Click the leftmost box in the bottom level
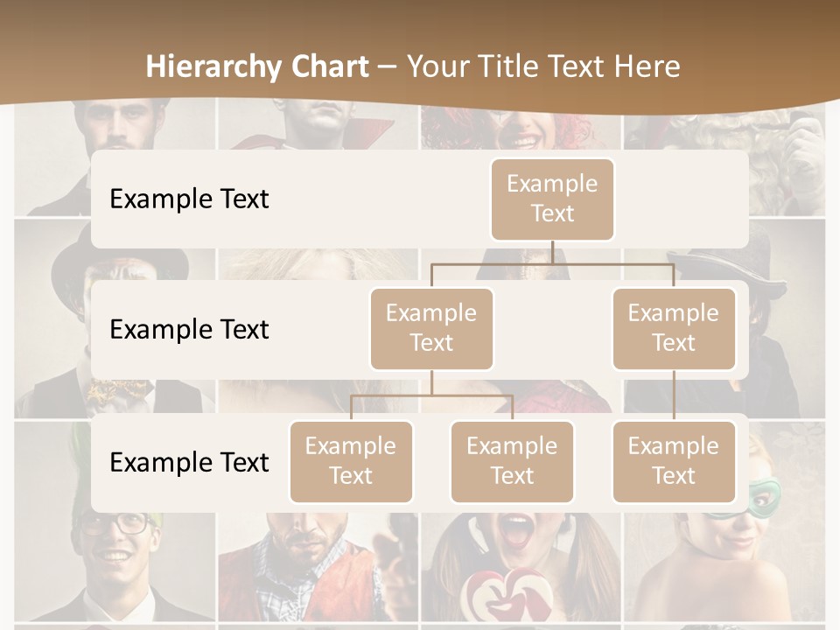840x630 pixels. 351,461
